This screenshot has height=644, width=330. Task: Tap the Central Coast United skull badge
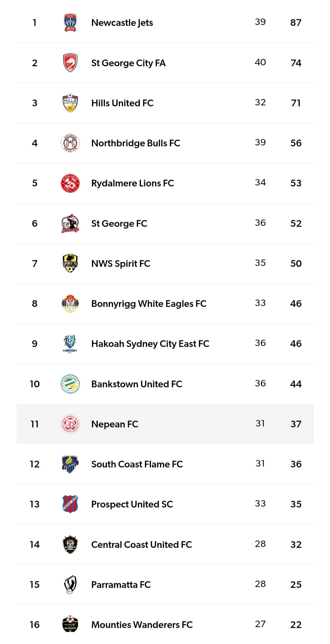70,544
